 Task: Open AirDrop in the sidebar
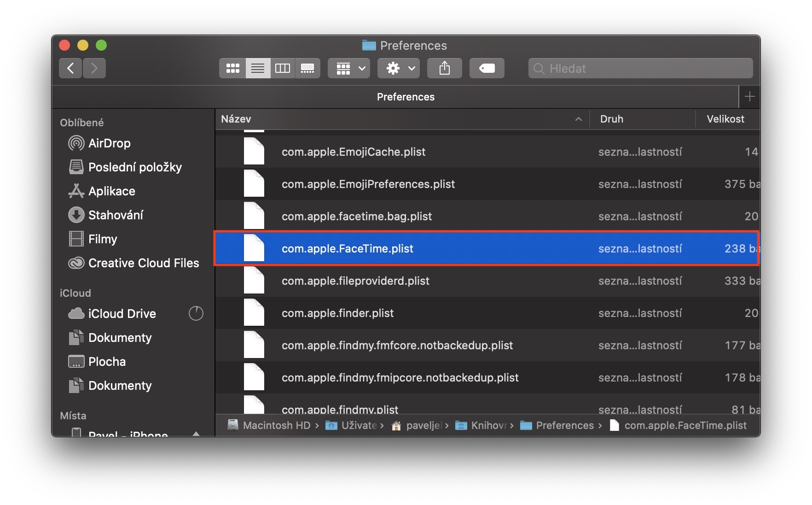click(x=109, y=143)
